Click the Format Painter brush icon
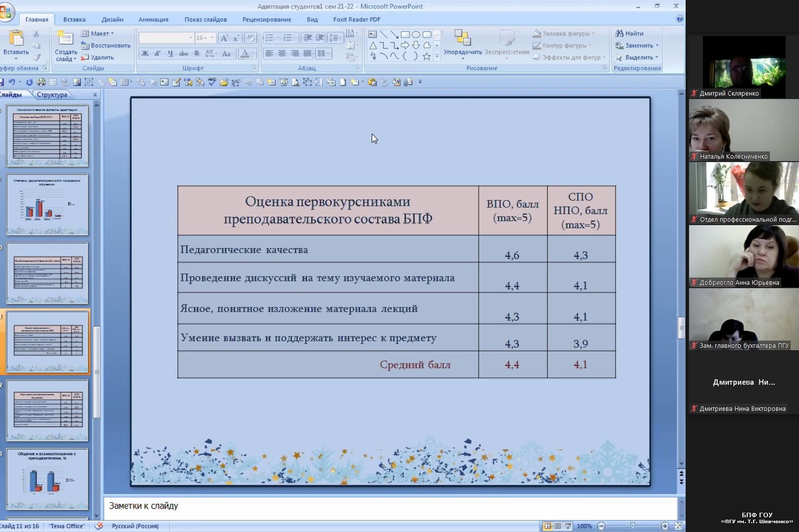This screenshot has width=799, height=532. point(36,57)
